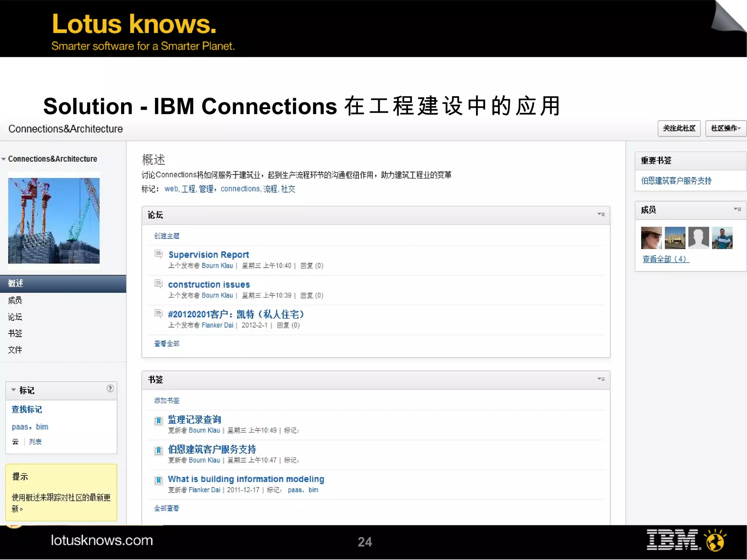
Task: Select 概述 in the left navigation
Action: click(63, 284)
